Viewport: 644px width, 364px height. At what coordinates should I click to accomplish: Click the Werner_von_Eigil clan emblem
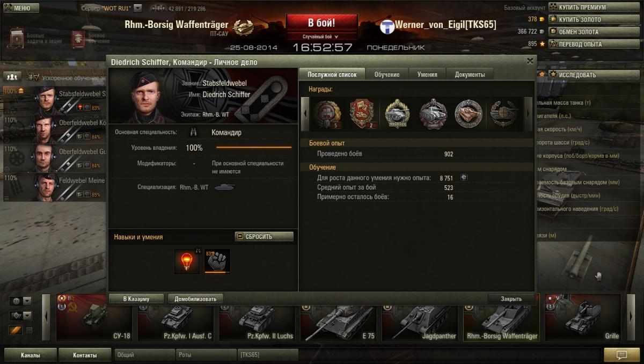tap(387, 26)
